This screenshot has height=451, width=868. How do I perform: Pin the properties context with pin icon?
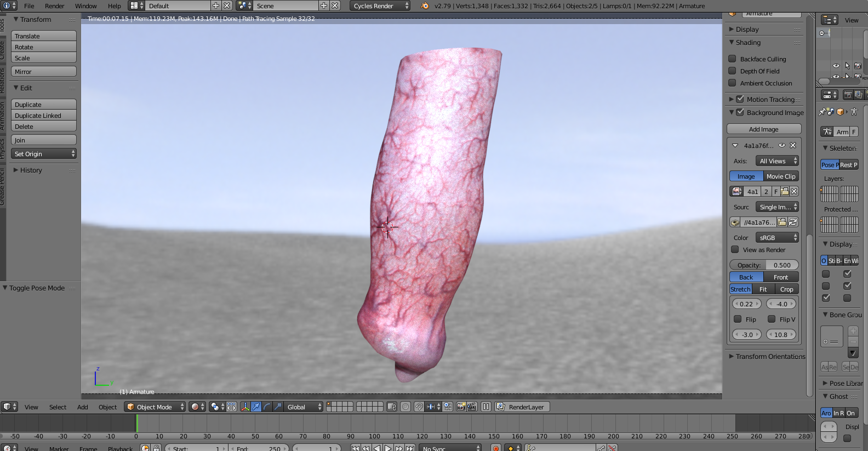(823, 112)
